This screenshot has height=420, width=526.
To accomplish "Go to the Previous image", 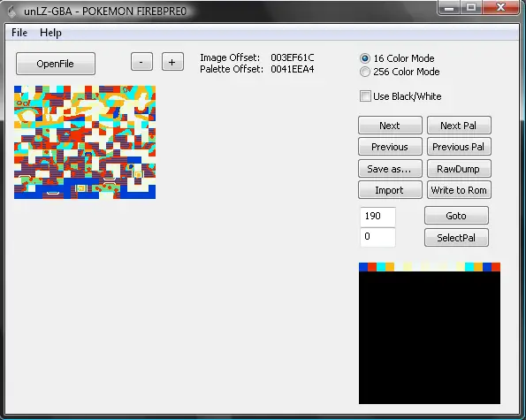I will click(x=390, y=147).
